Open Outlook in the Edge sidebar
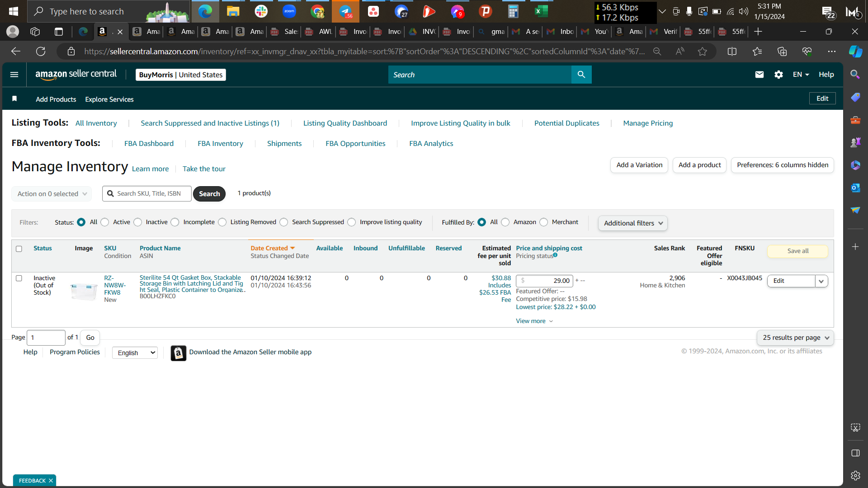 pyautogui.click(x=855, y=188)
